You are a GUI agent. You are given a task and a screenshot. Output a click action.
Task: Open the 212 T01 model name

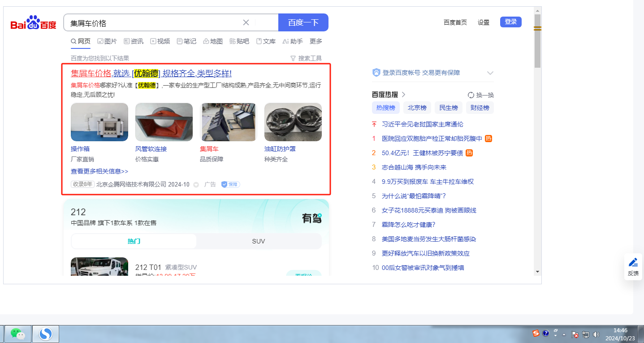click(148, 267)
